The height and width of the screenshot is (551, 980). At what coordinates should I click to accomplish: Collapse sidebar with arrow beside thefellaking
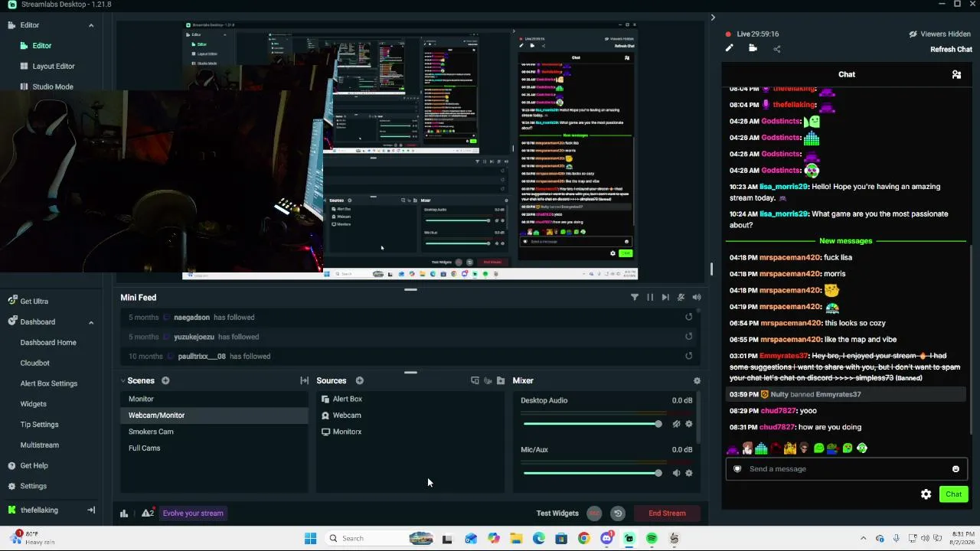[91, 510]
